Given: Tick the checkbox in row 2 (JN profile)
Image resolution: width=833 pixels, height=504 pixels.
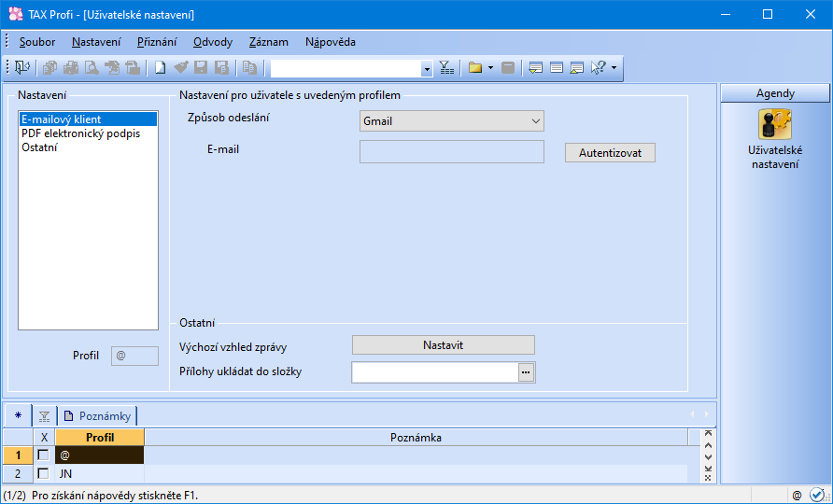Looking at the screenshot, I should [44, 473].
